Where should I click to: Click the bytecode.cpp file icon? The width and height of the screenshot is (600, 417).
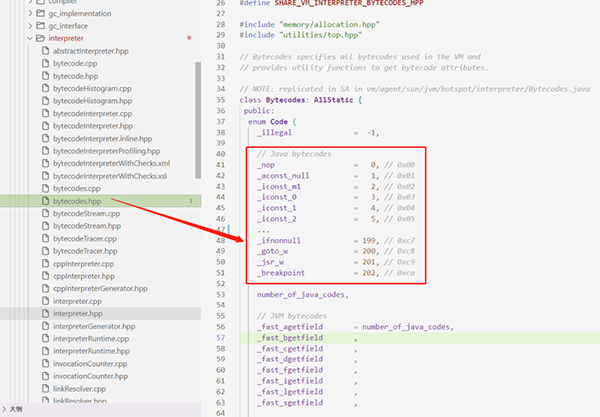point(46,63)
